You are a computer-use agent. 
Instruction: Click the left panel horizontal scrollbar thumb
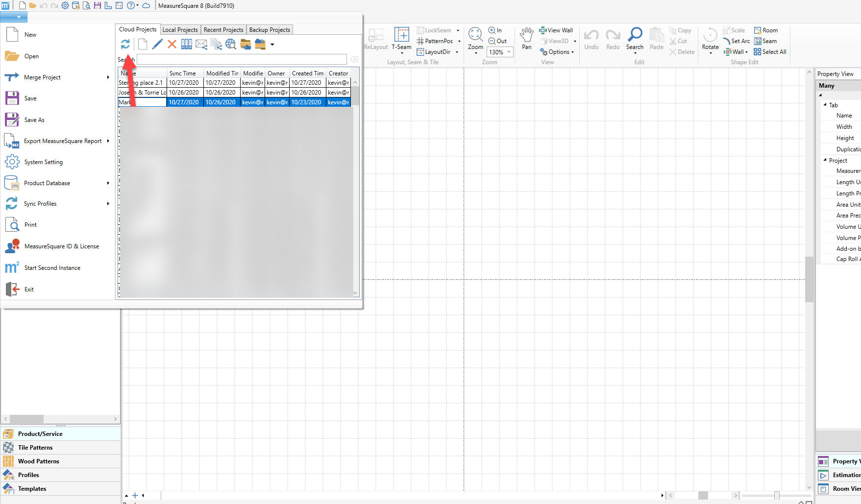point(26,419)
